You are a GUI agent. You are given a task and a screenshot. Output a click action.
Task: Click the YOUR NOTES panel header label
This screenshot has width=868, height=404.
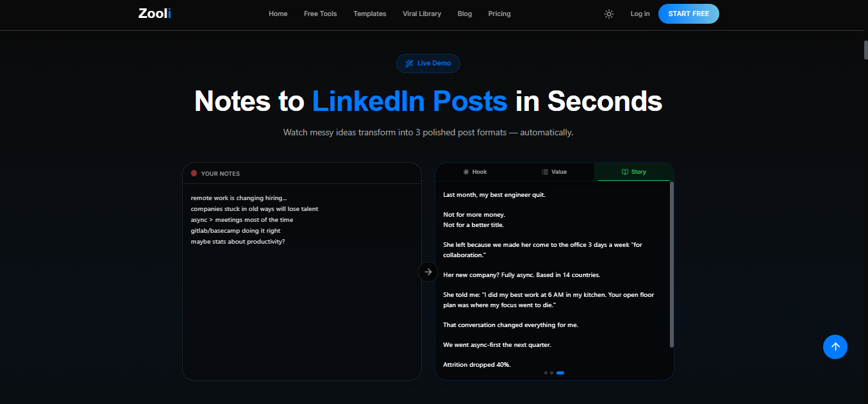221,174
